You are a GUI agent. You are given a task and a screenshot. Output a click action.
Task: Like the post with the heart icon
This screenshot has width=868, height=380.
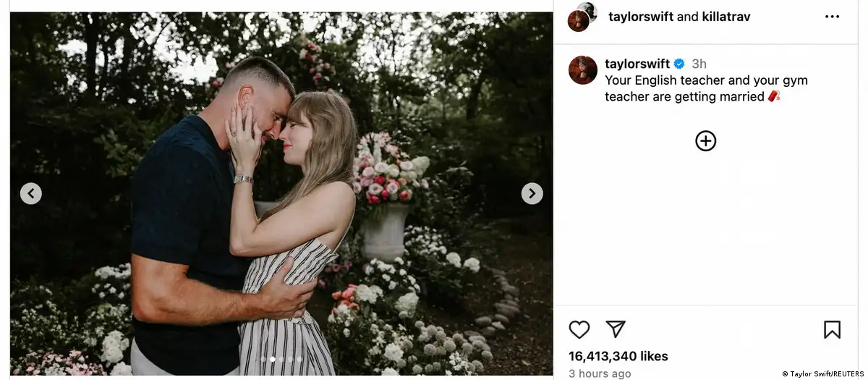click(579, 329)
